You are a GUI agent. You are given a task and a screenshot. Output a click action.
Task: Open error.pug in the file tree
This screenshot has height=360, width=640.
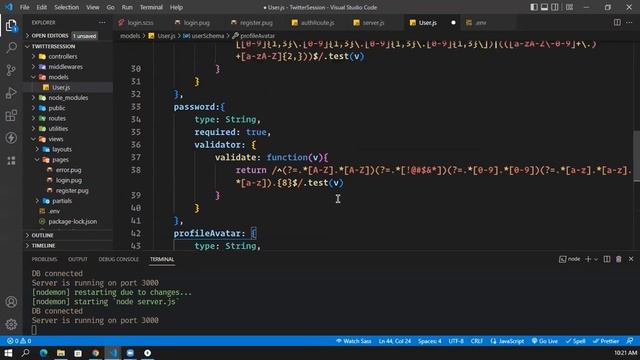tap(68, 170)
